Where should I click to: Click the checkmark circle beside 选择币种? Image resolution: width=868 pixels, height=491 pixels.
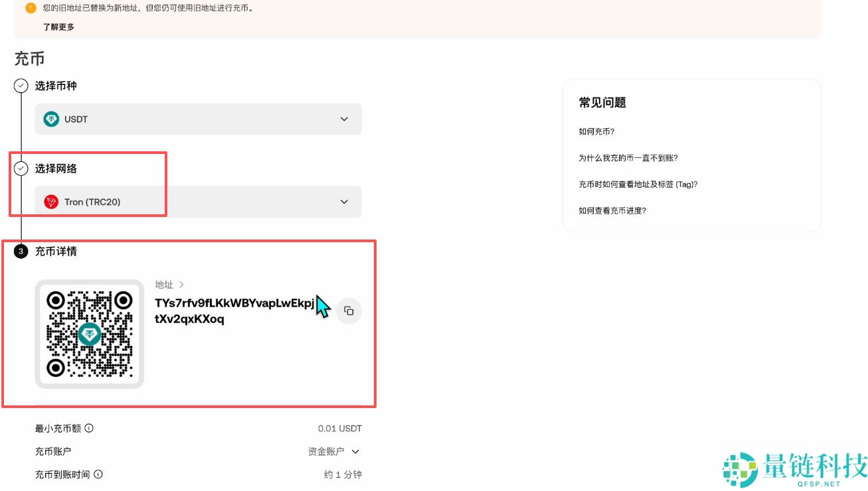point(21,86)
